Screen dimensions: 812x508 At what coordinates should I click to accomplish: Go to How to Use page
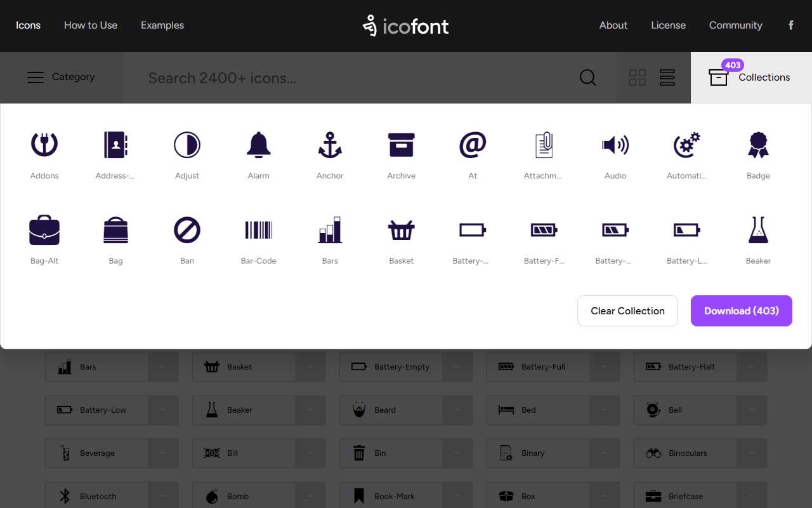click(91, 25)
